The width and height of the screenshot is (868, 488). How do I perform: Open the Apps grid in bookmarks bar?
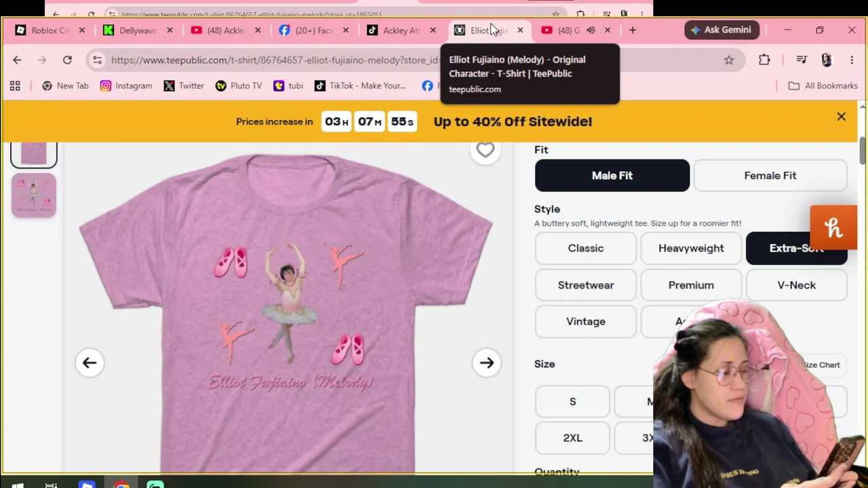(15, 85)
